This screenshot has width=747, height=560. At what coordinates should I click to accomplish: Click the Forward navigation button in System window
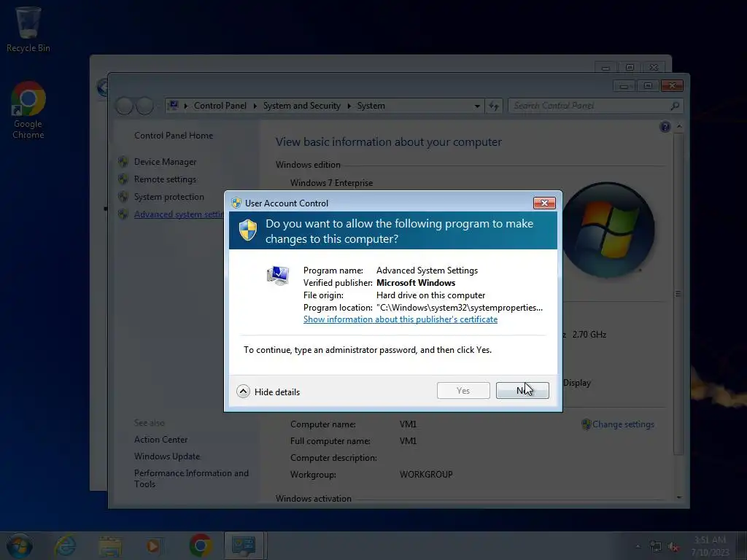[x=145, y=106]
